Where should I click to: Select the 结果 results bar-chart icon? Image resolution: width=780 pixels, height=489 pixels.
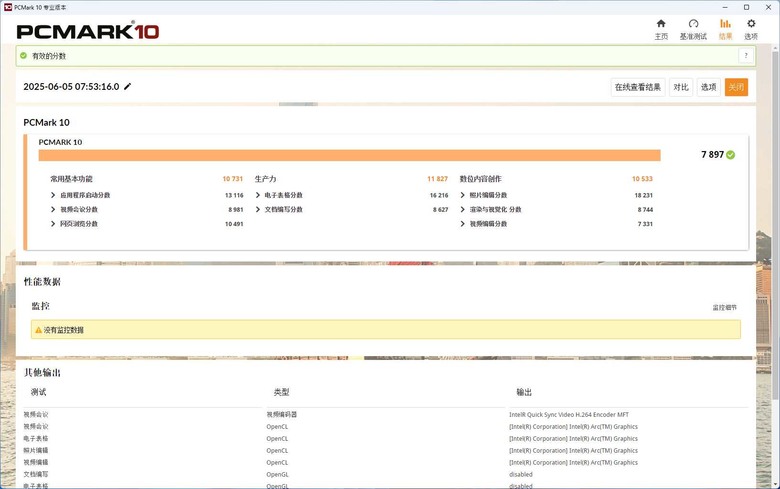725,23
